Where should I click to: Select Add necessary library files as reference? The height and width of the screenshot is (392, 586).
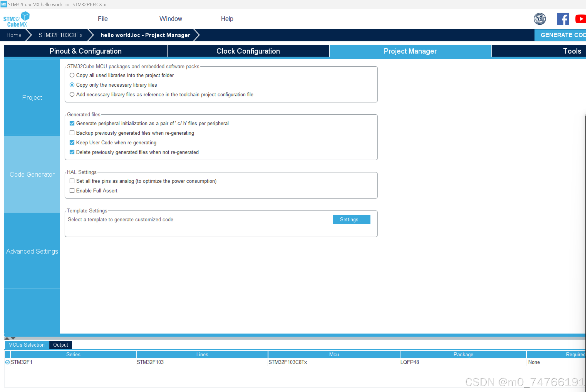tap(72, 95)
